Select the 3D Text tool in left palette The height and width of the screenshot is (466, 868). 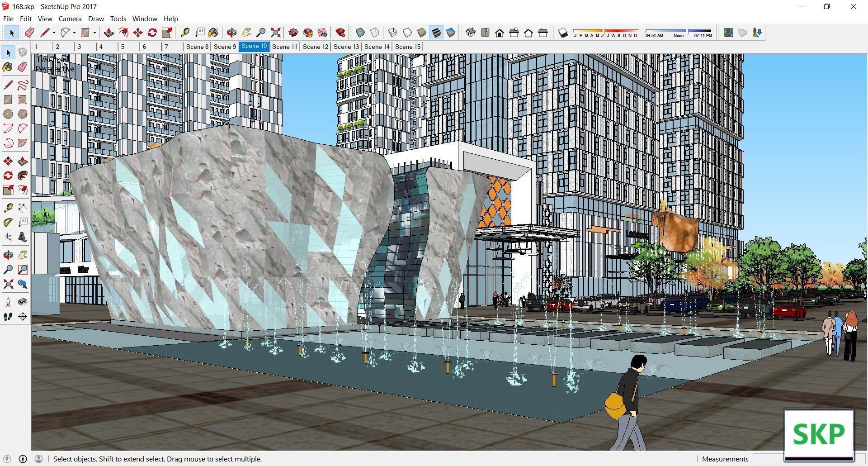tap(23, 237)
